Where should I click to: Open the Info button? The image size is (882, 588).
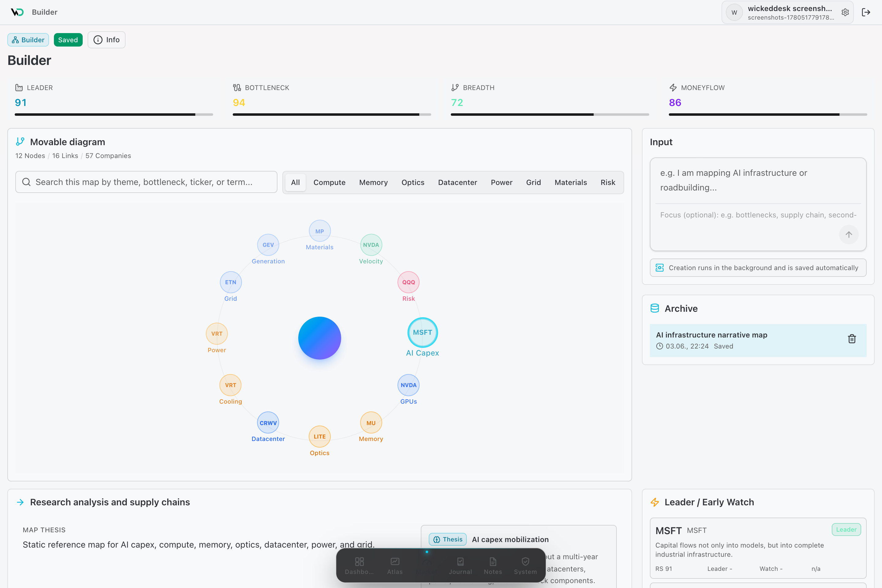tap(107, 40)
